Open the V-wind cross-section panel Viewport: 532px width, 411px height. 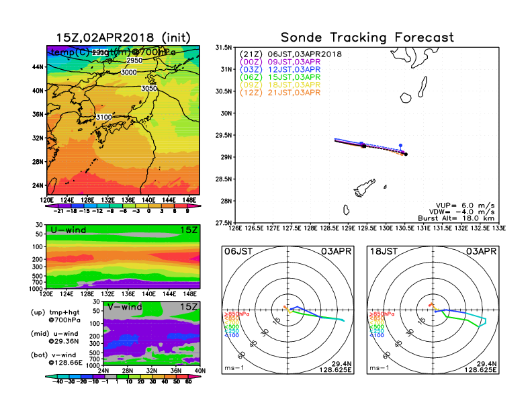[152, 333]
